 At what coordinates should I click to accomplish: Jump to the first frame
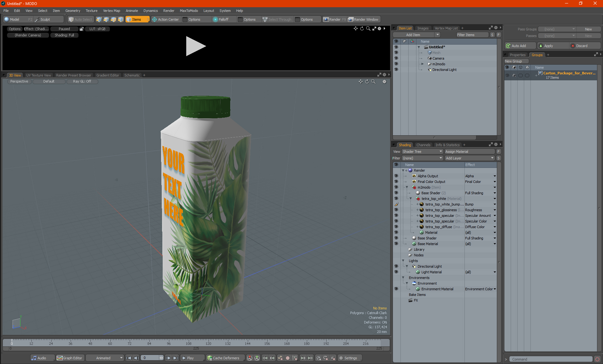128,358
